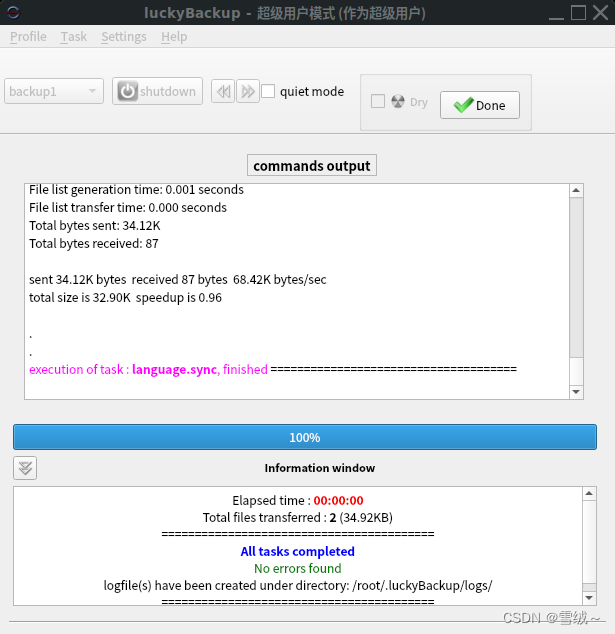Jump to previous error rewind icon

pos(223,91)
